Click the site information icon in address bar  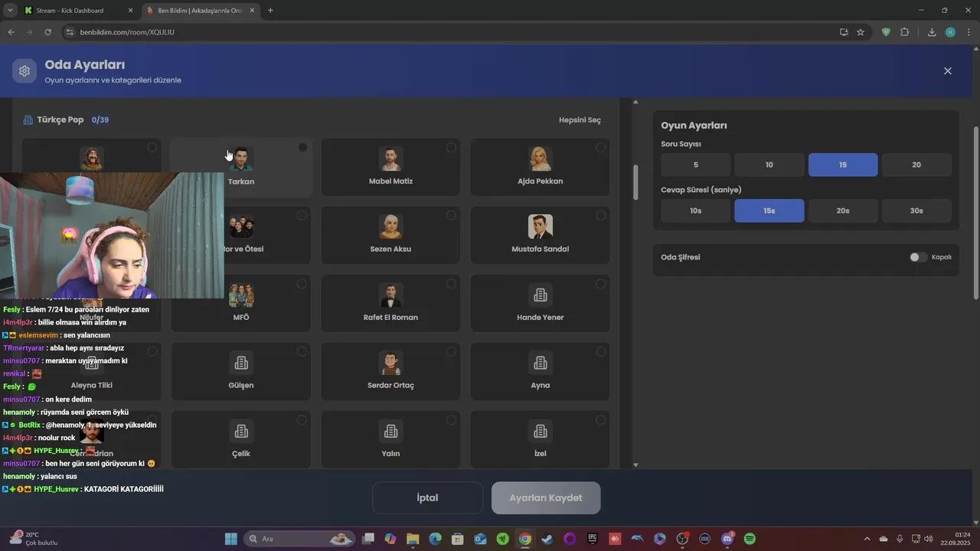69,32
